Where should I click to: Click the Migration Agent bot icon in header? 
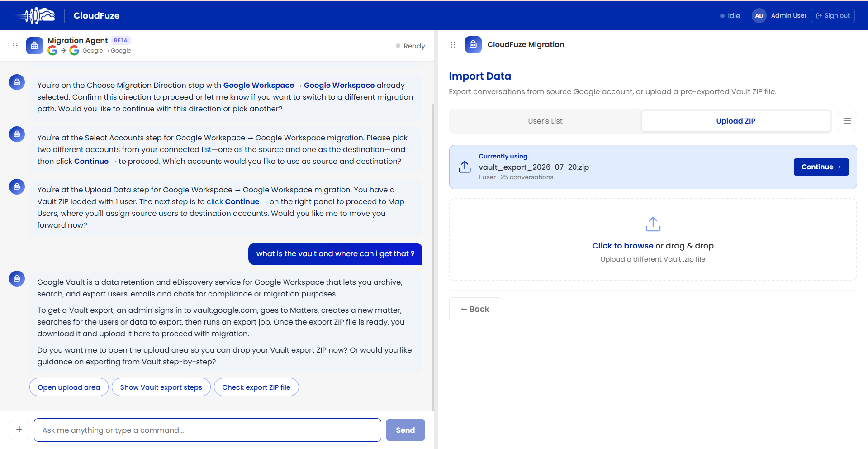34,46
